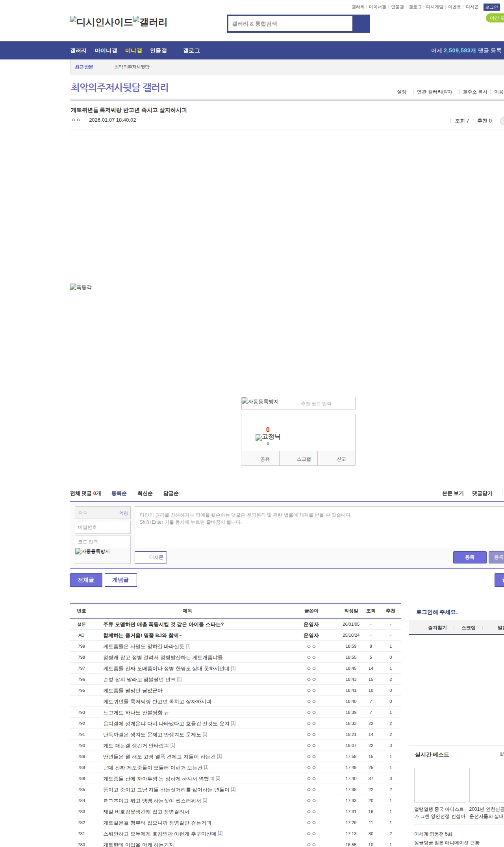This screenshot has width=504, height=847.
Task: Select 미니갤 in the blue navigation bar
Action: click(133, 51)
